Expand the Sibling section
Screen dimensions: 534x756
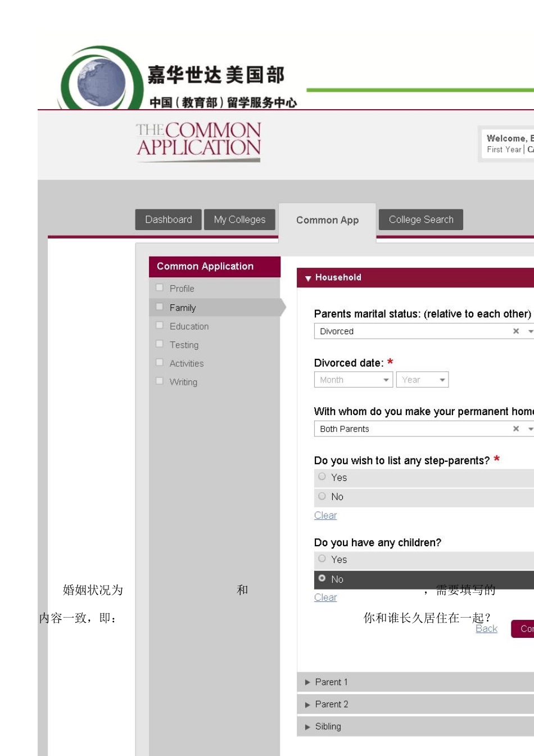pyautogui.click(x=415, y=726)
